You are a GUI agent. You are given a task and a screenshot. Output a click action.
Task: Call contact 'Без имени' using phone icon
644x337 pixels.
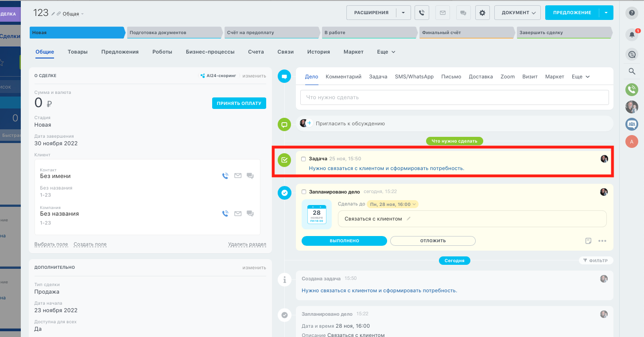(x=225, y=176)
